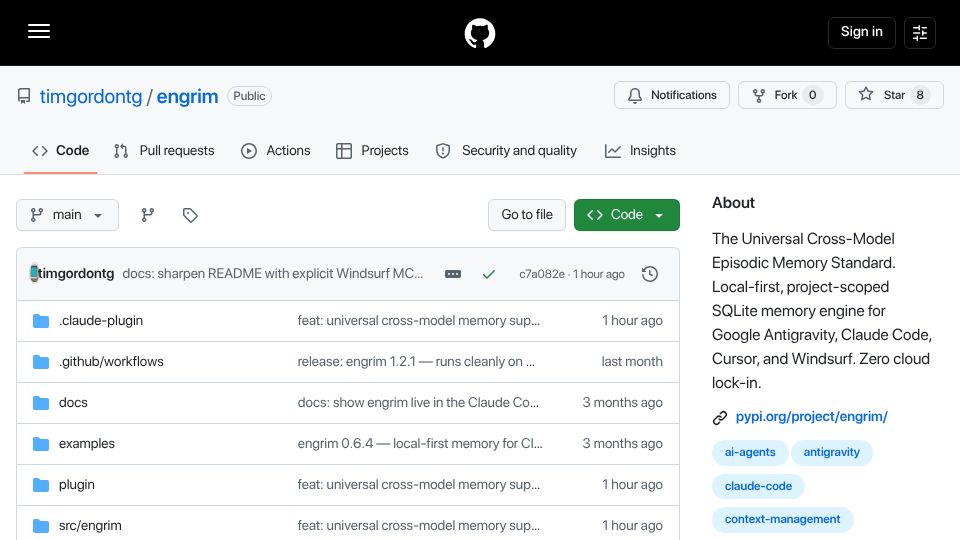Click the repository book icon

pyautogui.click(x=24, y=96)
